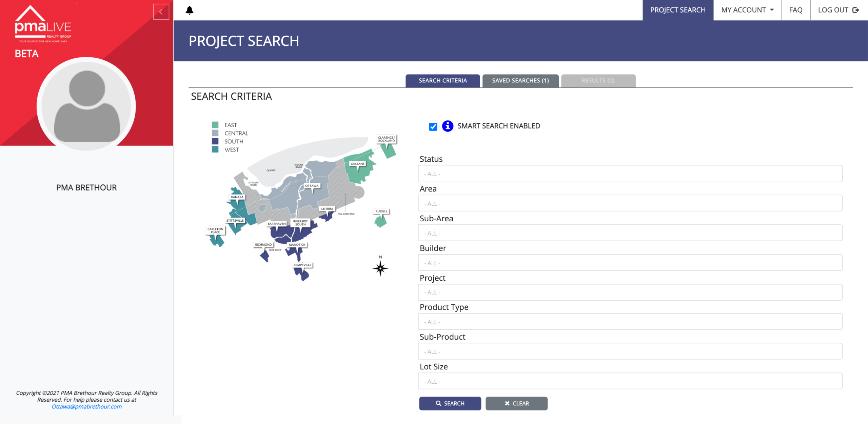Click the north compass star icon
Screen dimensions: 868x424
coord(380,268)
